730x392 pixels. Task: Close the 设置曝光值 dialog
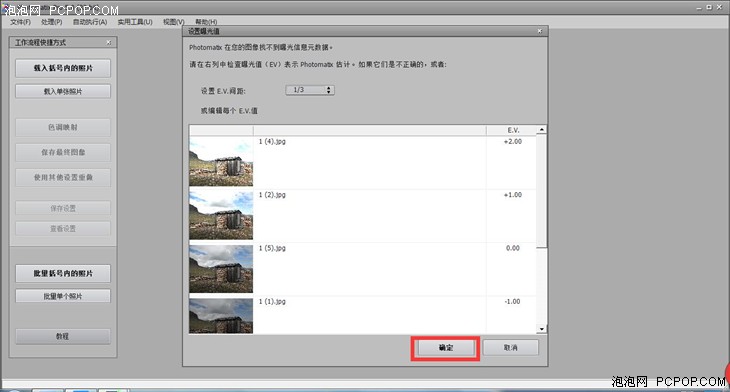point(540,31)
